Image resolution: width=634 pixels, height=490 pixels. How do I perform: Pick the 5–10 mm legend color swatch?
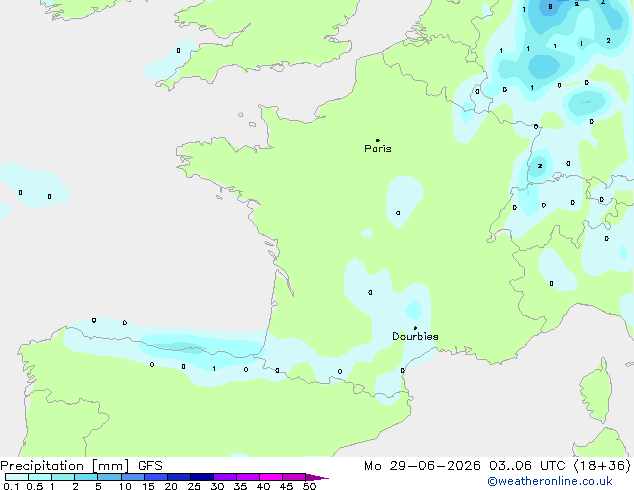109,477
